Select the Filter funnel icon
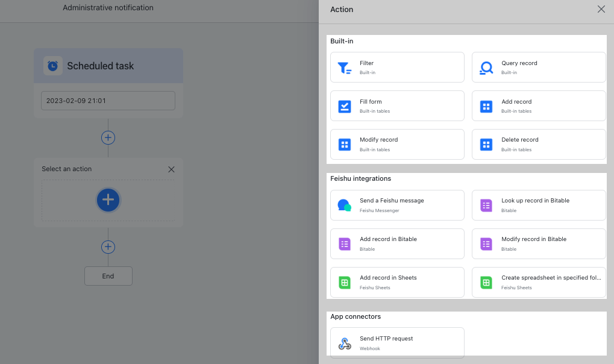 tap(345, 67)
